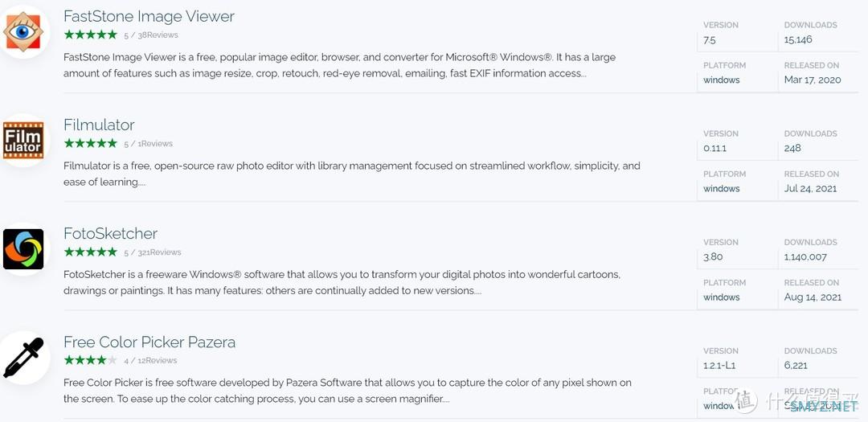Click FastStone's five-star rating
The image size is (868, 422).
pyautogui.click(x=90, y=35)
